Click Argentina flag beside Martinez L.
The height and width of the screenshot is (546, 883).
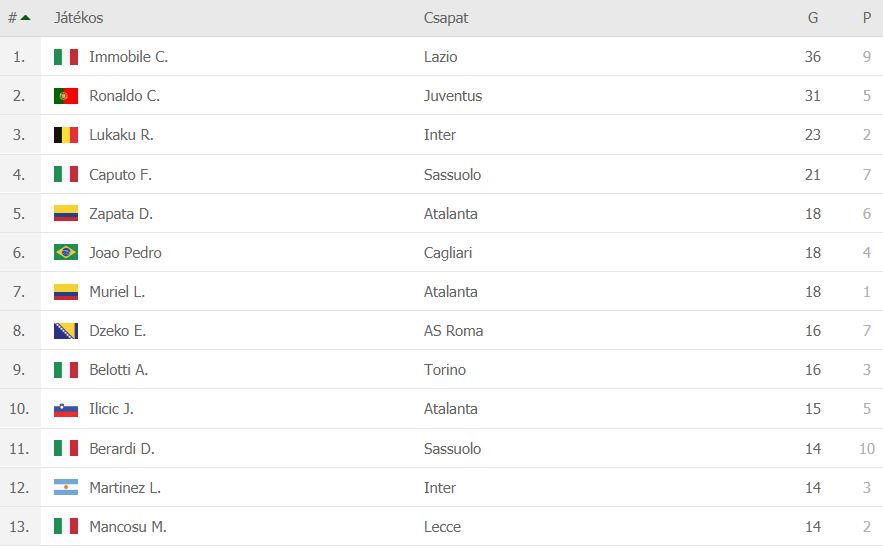[x=66, y=487]
